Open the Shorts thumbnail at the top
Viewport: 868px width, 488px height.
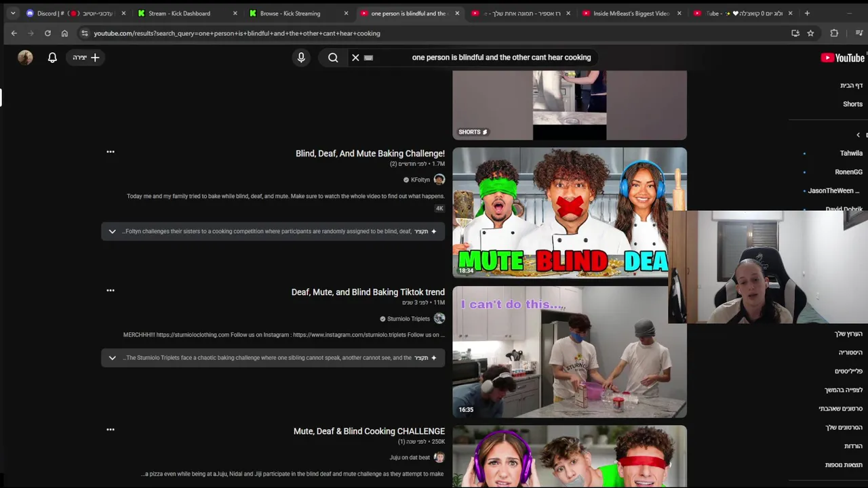570,105
